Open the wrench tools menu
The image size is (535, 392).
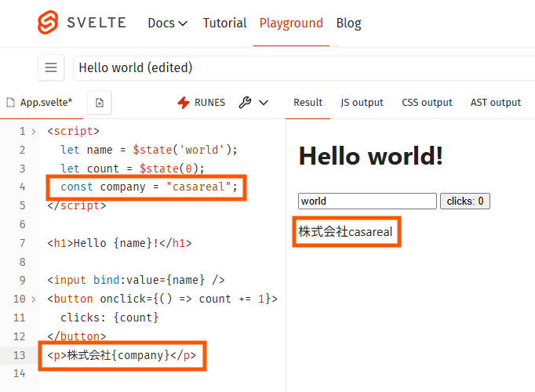(245, 102)
